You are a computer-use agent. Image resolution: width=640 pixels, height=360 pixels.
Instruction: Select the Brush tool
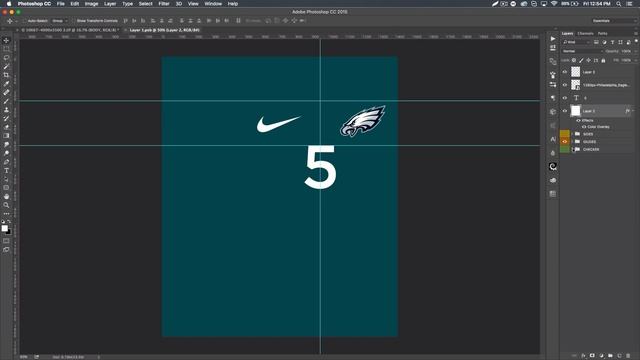[6, 101]
